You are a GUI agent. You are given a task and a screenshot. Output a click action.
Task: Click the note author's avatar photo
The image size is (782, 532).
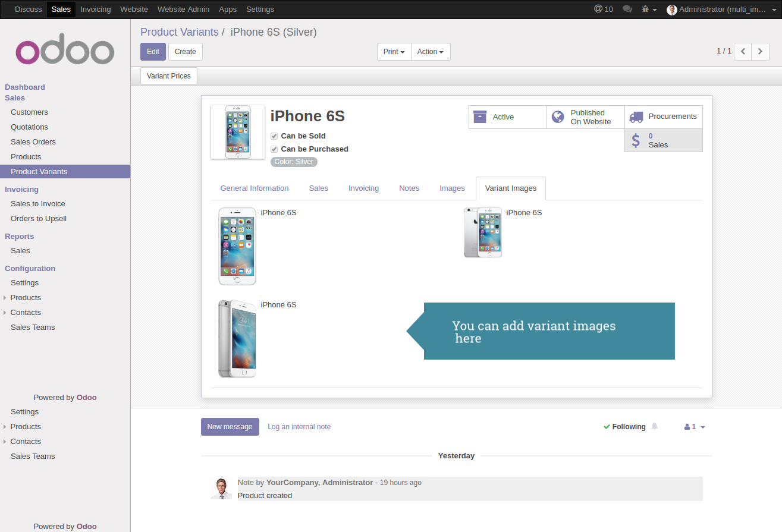(221, 488)
